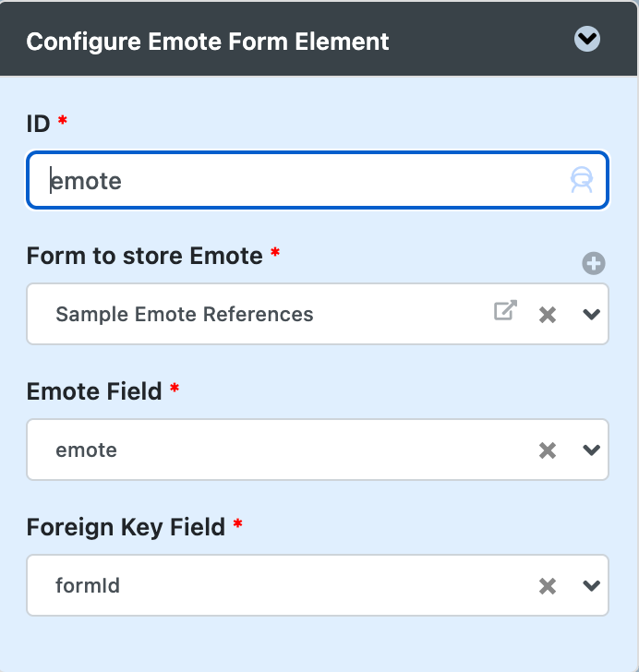Open the Foreign Key Field combo box showing formId
Viewport: 639px width, 672px height.
[x=318, y=585]
